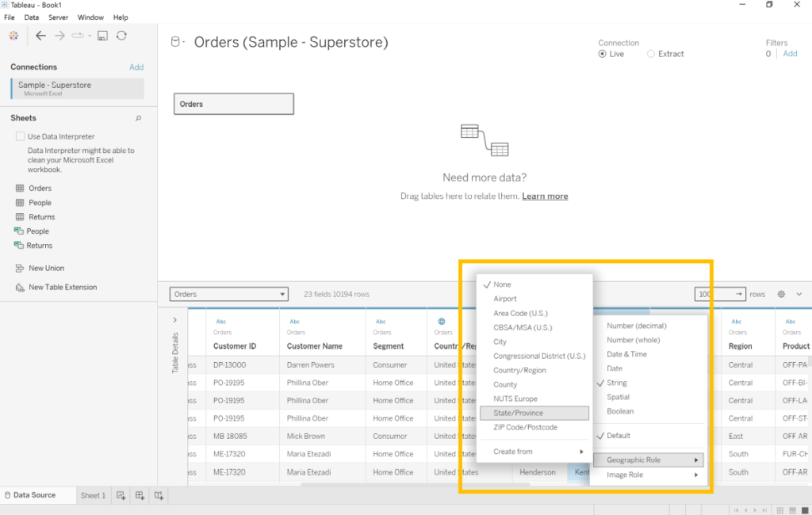Select the Live connection radio button
Screen dimensions: 812x515
(x=603, y=54)
